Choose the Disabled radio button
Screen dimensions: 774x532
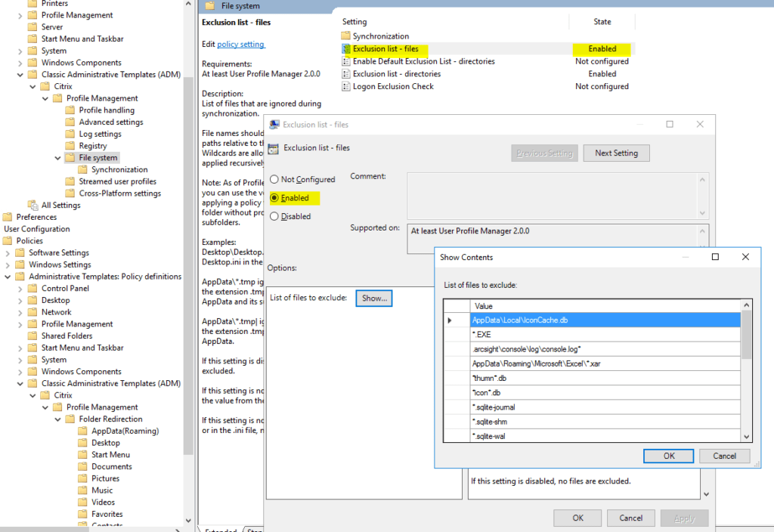274,216
